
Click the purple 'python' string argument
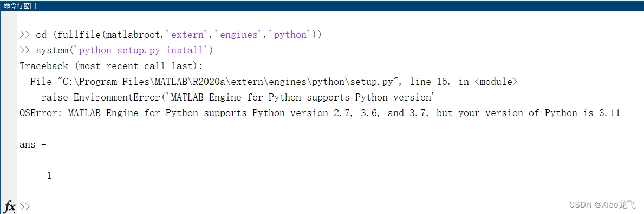pos(289,35)
